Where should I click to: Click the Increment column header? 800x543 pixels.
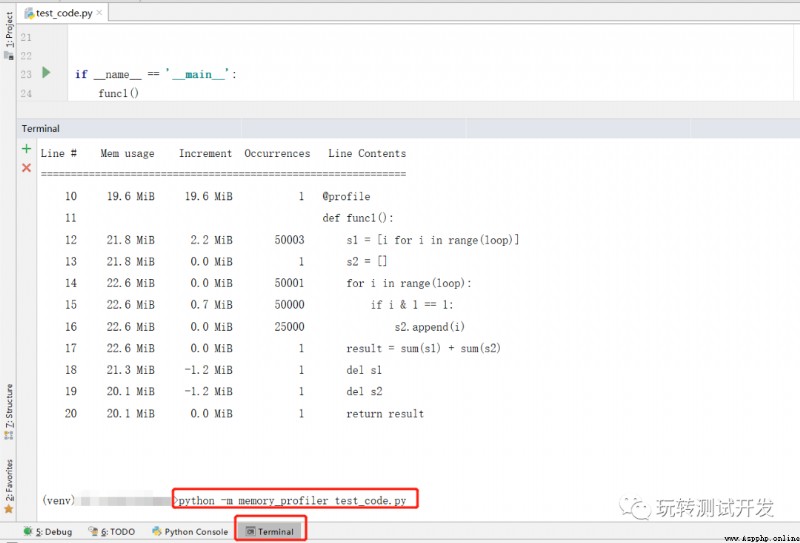[x=205, y=154]
